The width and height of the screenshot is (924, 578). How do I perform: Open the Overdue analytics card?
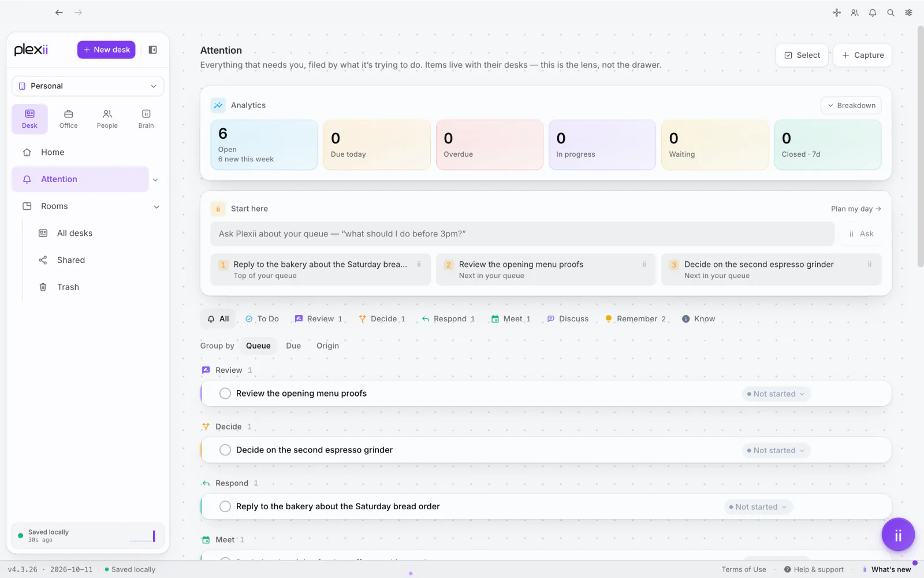(x=490, y=145)
